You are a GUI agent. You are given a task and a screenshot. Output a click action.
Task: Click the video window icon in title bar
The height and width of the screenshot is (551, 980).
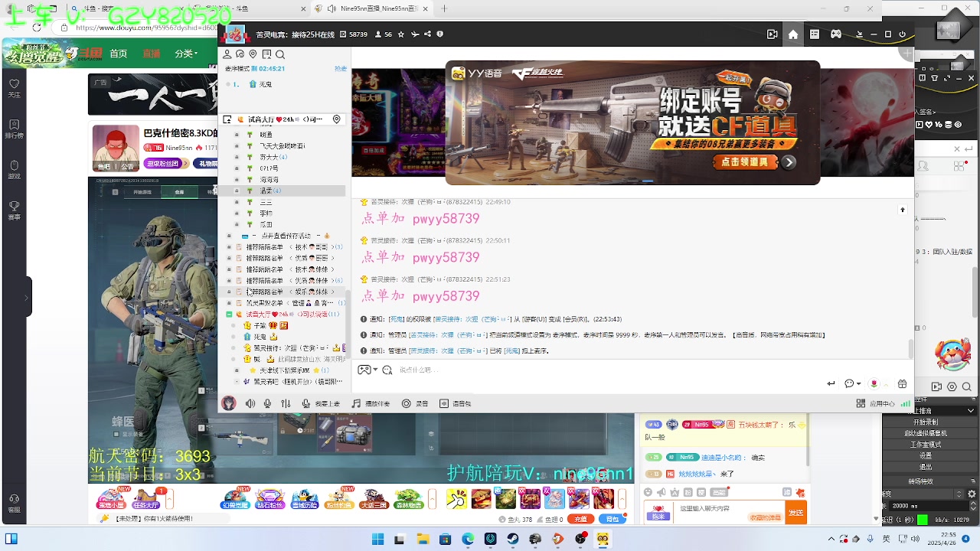pyautogui.click(x=773, y=34)
